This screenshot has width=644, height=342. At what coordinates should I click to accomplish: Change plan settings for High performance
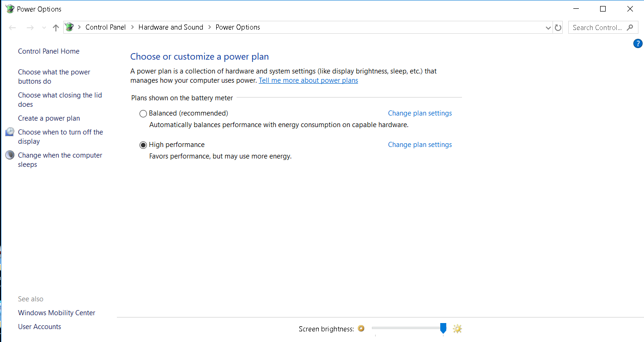tap(420, 145)
